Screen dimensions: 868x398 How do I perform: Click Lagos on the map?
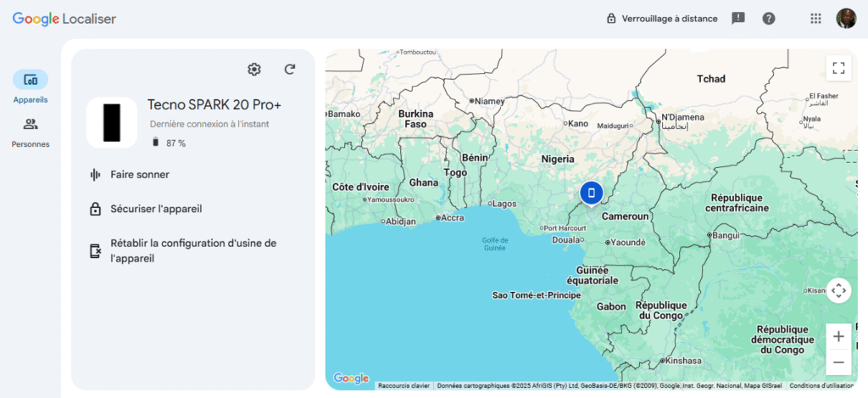point(504,204)
